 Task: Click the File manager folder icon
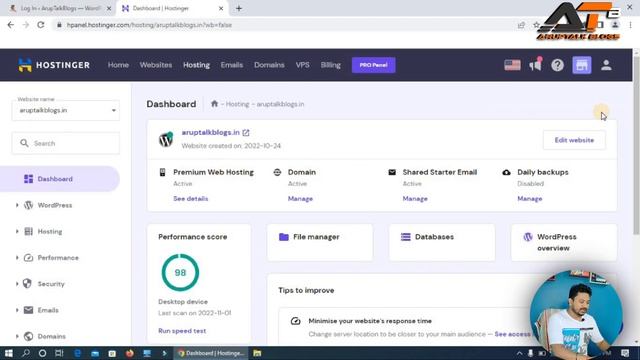point(284,237)
